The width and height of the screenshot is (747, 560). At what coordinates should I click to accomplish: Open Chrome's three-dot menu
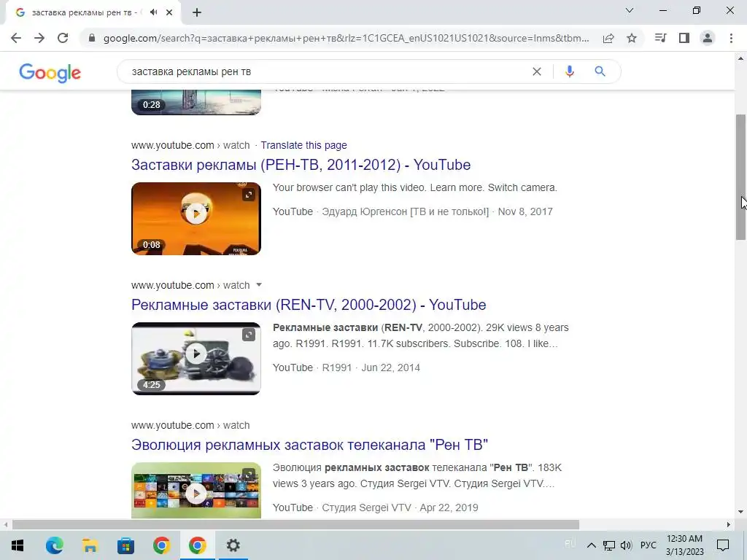pos(731,38)
